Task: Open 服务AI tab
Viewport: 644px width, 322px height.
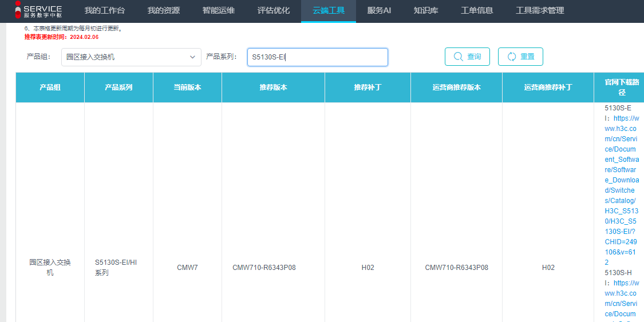Action: pyautogui.click(x=379, y=11)
